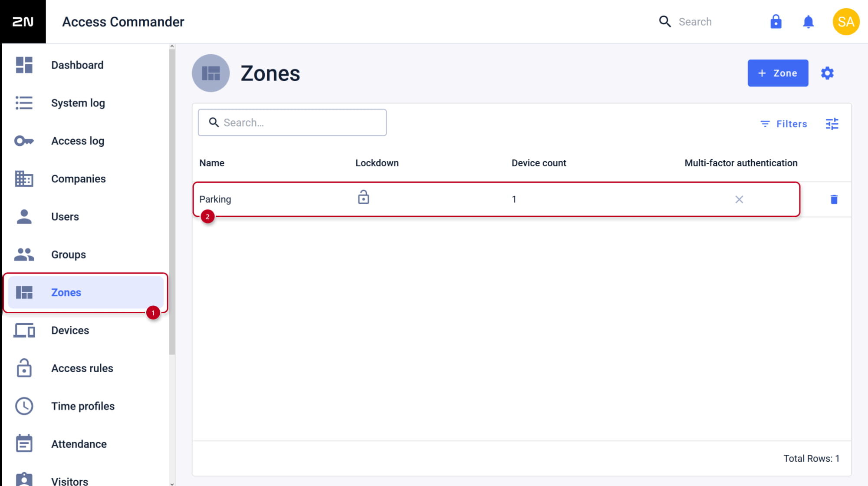Image resolution: width=868 pixels, height=486 pixels.
Task: Open the System log menu item
Action: 85,103
